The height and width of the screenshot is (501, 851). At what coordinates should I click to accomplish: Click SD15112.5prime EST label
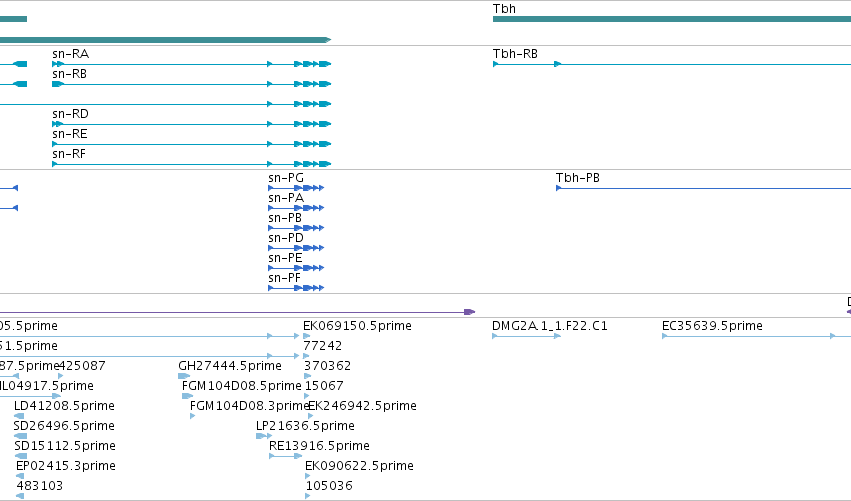click(x=65, y=446)
